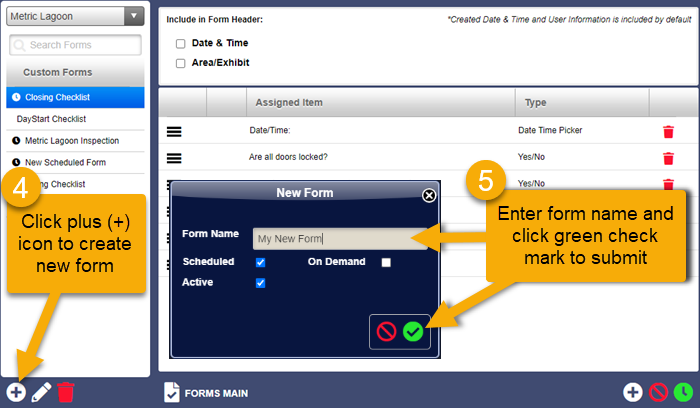The width and height of the screenshot is (700, 408).
Task: Click the Form Name text field
Action: [x=340, y=239]
